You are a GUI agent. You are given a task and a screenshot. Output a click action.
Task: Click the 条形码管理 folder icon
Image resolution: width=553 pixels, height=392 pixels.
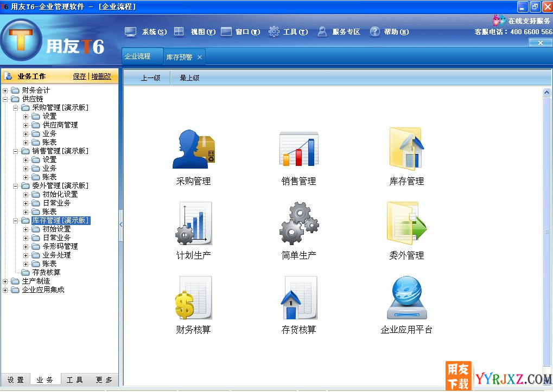[x=36, y=246]
